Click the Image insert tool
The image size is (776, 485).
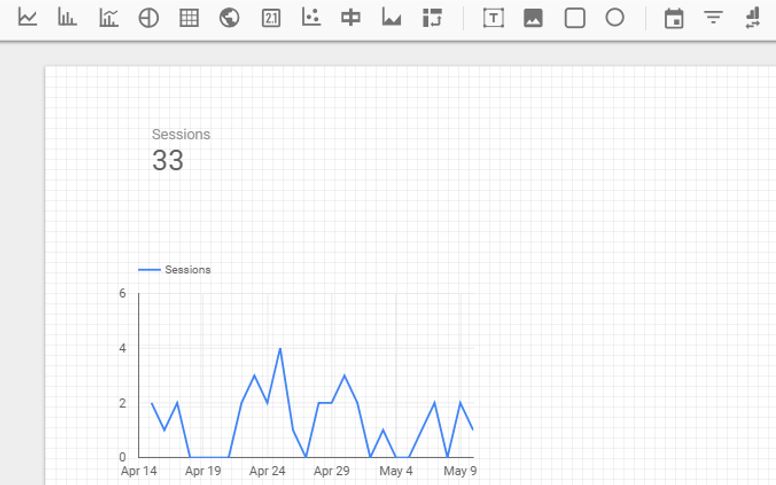[533, 18]
